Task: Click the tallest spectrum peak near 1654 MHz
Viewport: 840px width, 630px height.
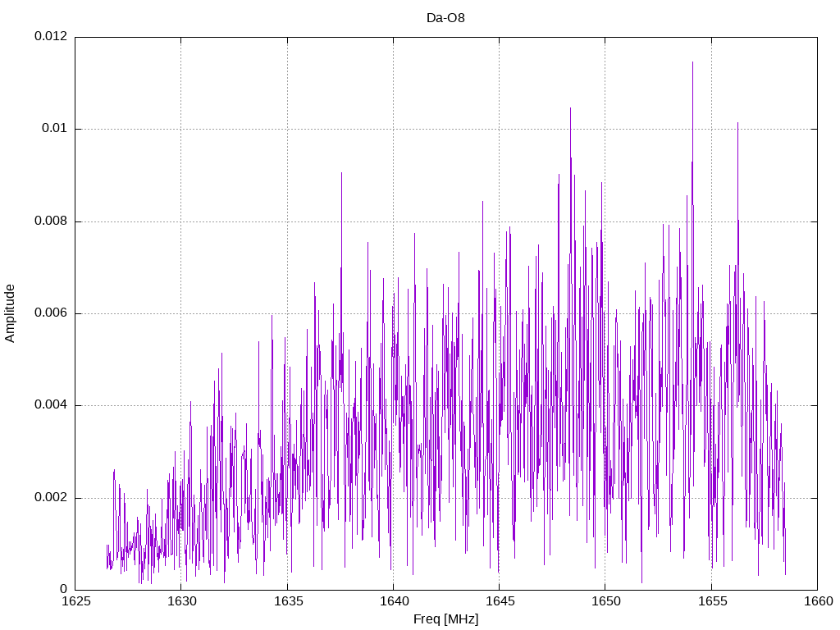Action: [x=692, y=62]
